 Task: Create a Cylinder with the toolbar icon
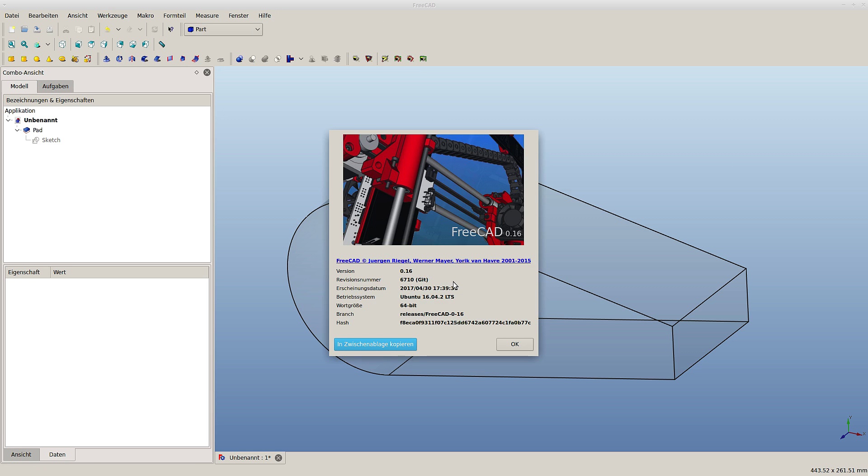tap(24, 59)
